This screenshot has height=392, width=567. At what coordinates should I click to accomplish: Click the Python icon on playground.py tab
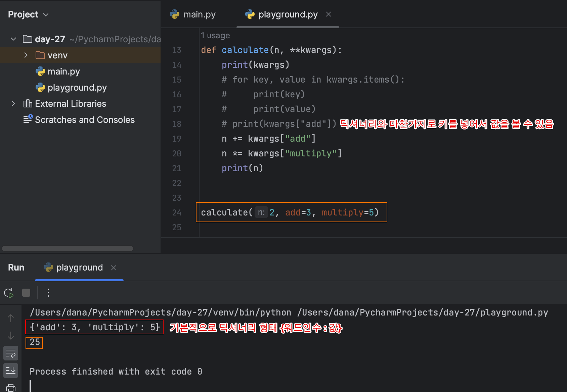(250, 14)
